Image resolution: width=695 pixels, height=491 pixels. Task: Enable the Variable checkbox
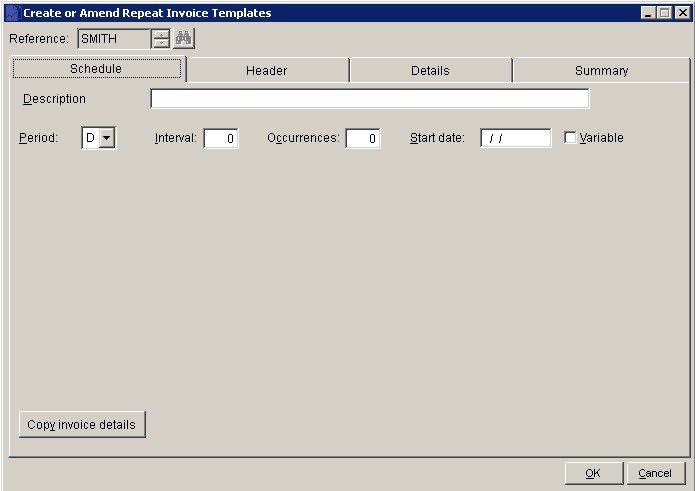coord(570,137)
